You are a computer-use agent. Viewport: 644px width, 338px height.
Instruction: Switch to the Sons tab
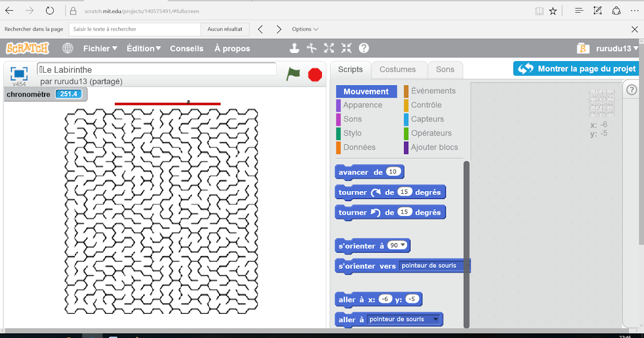tap(445, 69)
